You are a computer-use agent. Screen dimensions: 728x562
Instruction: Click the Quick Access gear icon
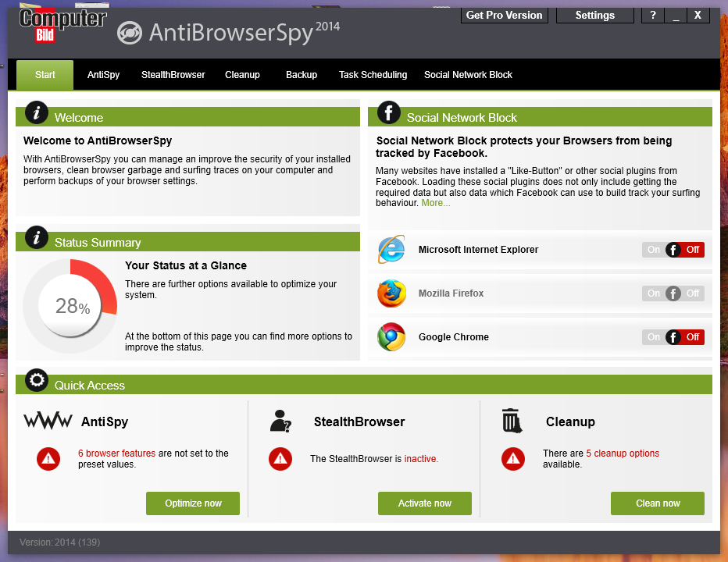pyautogui.click(x=37, y=380)
